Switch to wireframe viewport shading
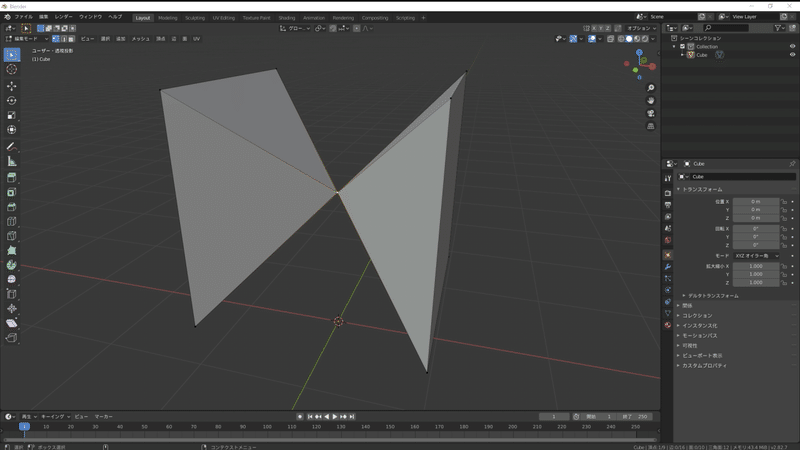This screenshot has width=800, height=450. 621,39
